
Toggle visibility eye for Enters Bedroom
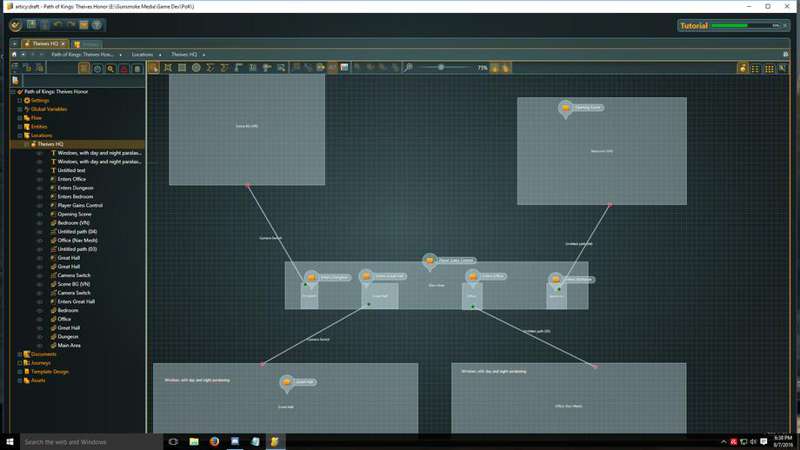click(x=39, y=196)
